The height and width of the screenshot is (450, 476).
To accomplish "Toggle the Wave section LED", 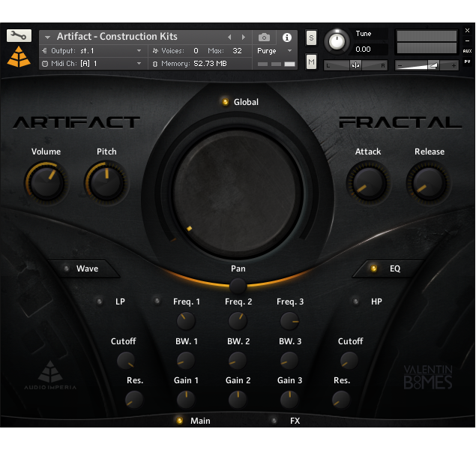I will point(67,268).
